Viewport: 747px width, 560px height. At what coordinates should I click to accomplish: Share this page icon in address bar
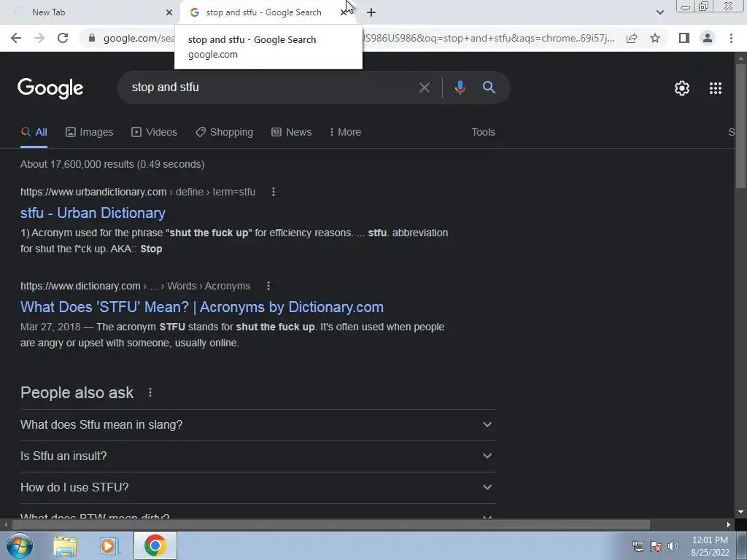[x=632, y=38]
